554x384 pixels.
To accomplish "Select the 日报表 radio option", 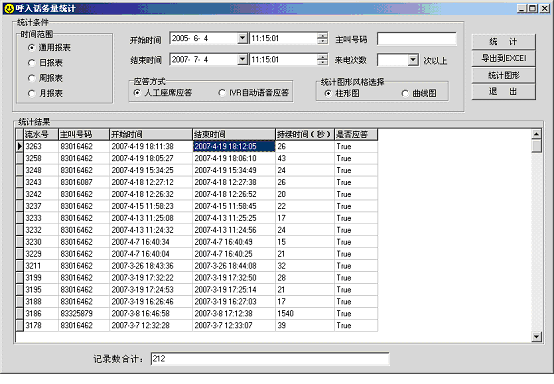I will [x=32, y=63].
